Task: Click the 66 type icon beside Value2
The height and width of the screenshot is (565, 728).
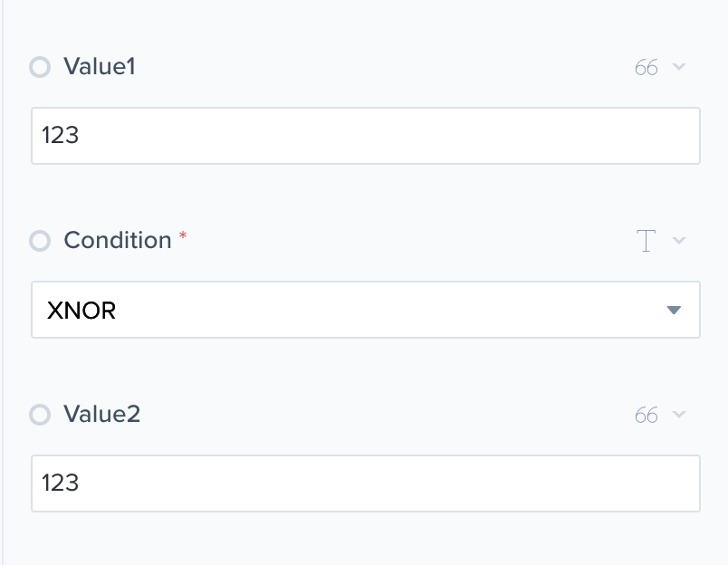Action: [646, 415]
